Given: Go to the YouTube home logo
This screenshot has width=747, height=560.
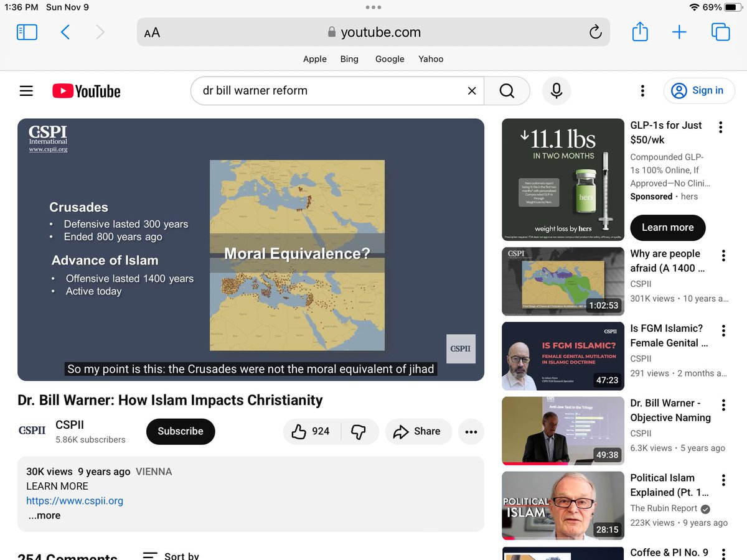Looking at the screenshot, I should click(x=87, y=91).
